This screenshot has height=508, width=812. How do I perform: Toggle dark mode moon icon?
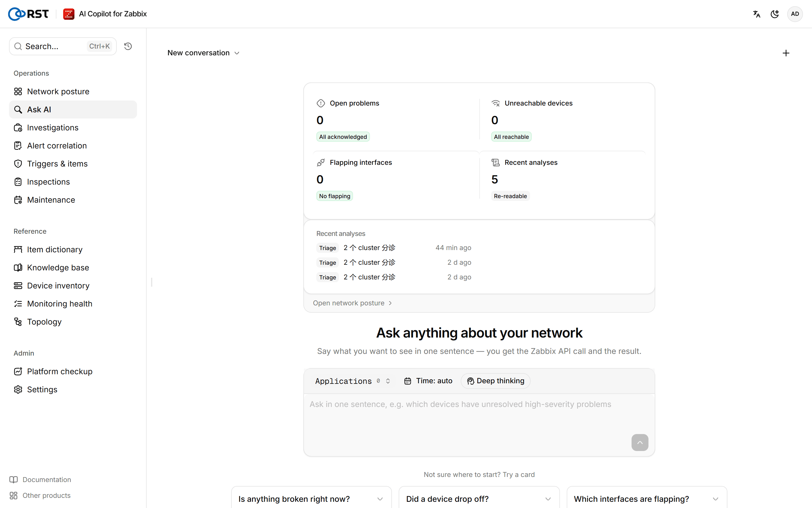775,14
